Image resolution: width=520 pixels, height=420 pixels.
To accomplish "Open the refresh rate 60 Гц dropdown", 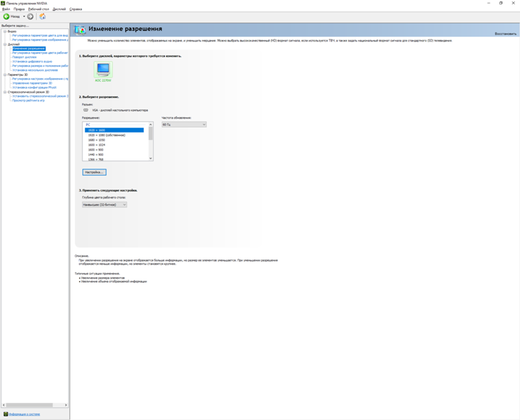I will point(183,124).
